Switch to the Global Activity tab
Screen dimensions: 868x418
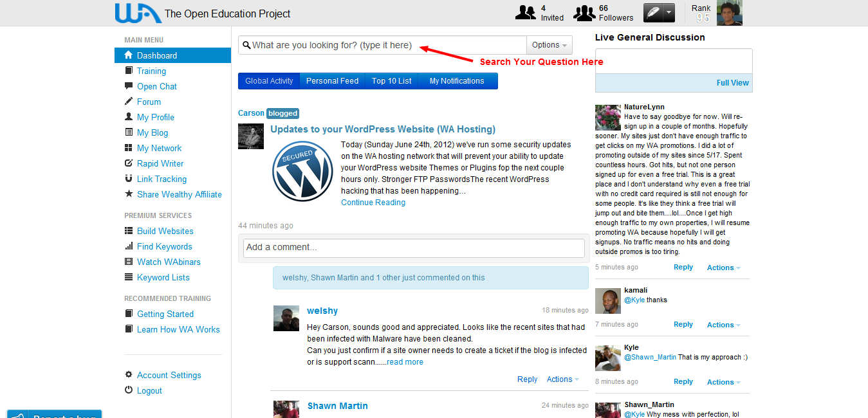[x=269, y=81]
